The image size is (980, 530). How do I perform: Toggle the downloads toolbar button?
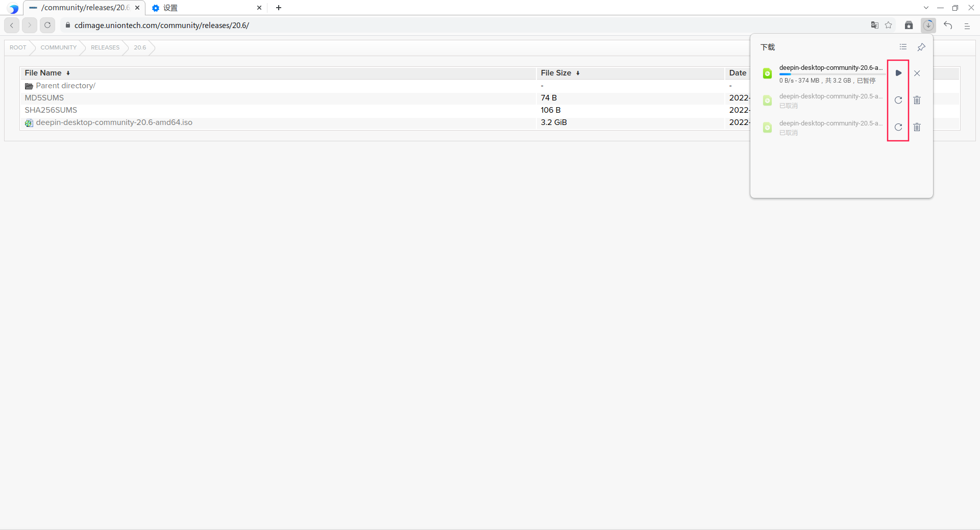coord(928,25)
